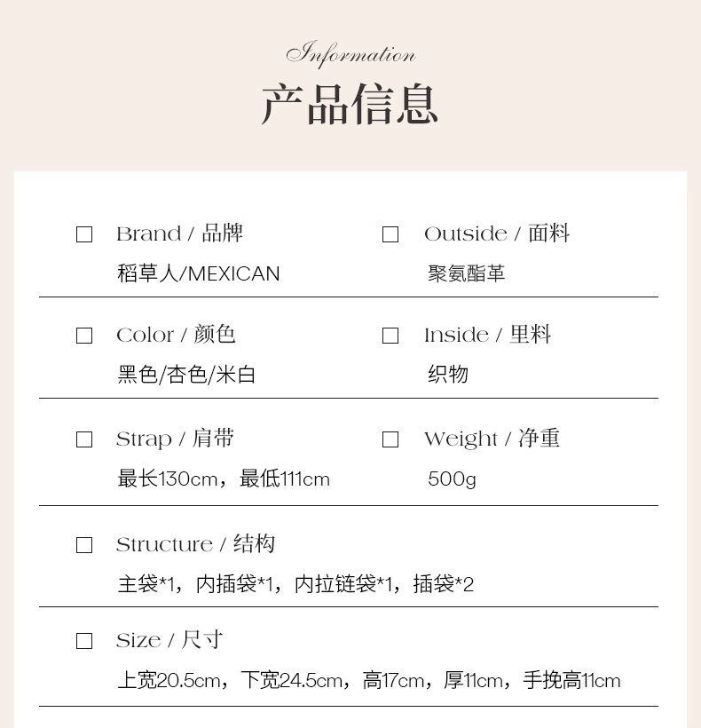This screenshot has width=701, height=728.
Task: Click the 织物 lining value
Action: tap(448, 375)
